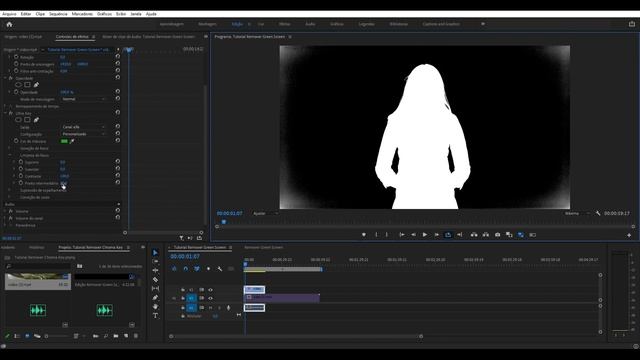The image size is (640, 360).
Task: Select the Hand tool
Action: 155,307
